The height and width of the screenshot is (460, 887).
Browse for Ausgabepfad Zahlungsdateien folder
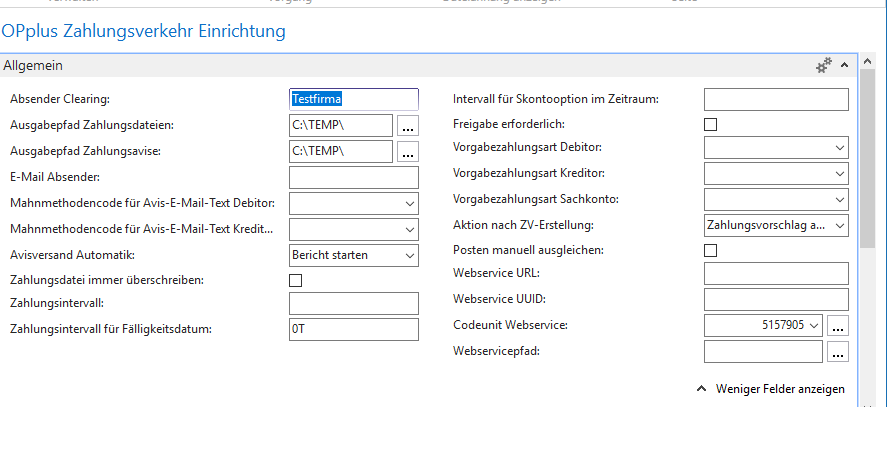coord(408,126)
